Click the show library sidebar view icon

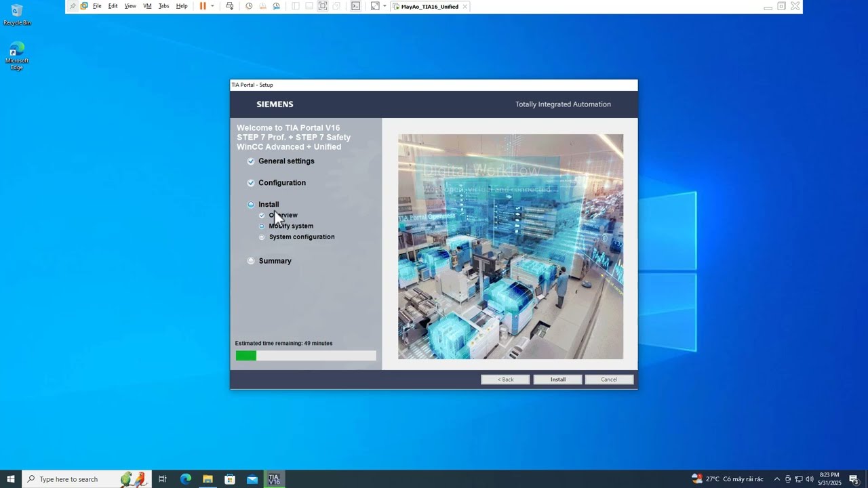coord(295,6)
